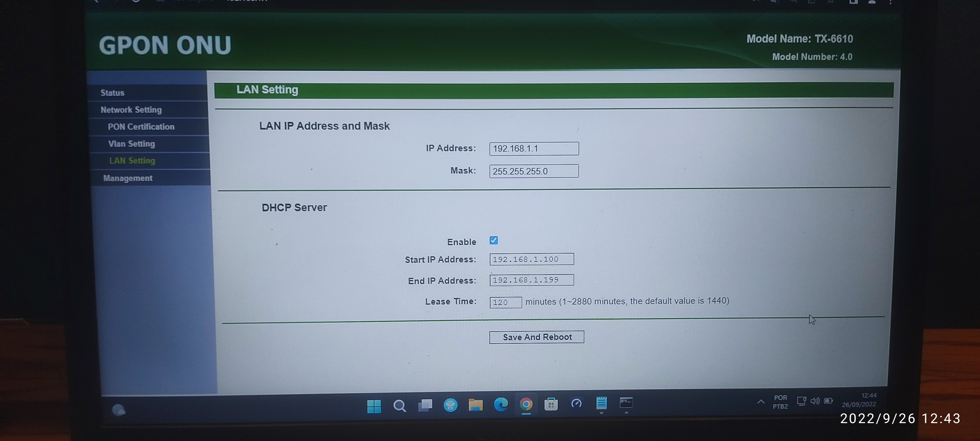Screen dimensions: 980x441
Task: Open the Windows Start menu
Action: tap(374, 406)
